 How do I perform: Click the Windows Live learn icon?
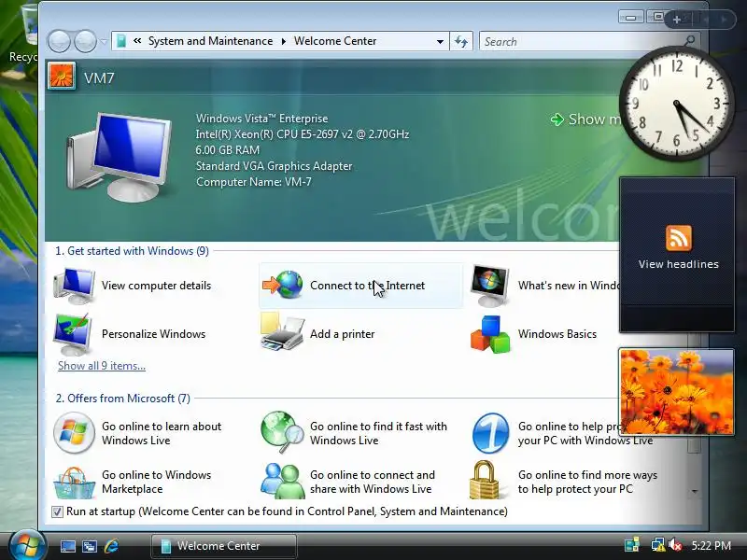(74, 433)
